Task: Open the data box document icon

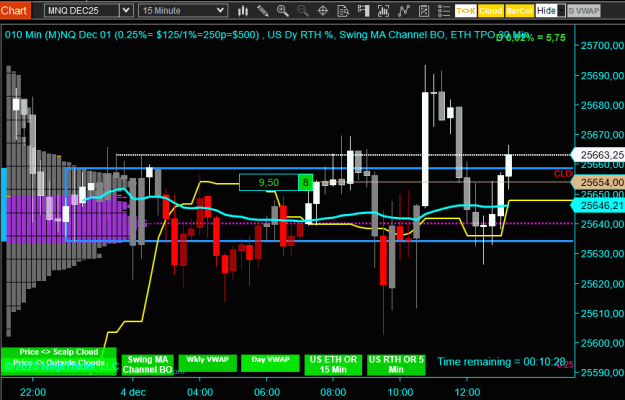Action: pyautogui.click(x=343, y=11)
